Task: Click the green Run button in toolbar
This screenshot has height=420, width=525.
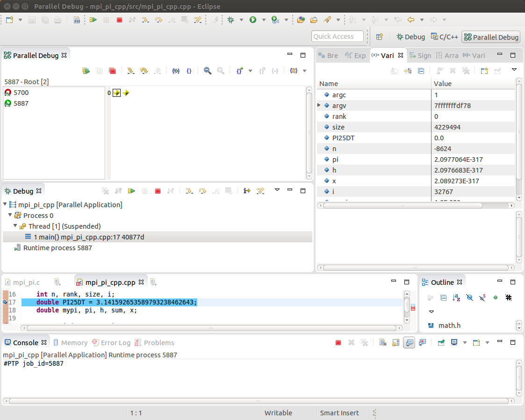Action: coord(253,20)
